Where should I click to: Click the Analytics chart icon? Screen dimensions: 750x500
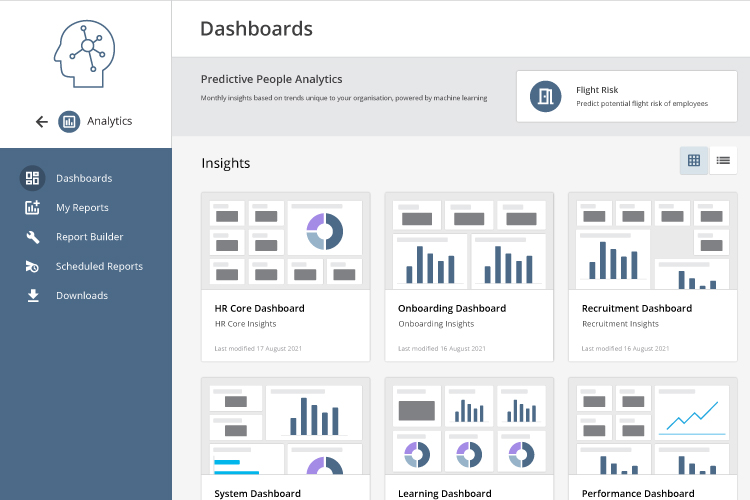click(69, 122)
